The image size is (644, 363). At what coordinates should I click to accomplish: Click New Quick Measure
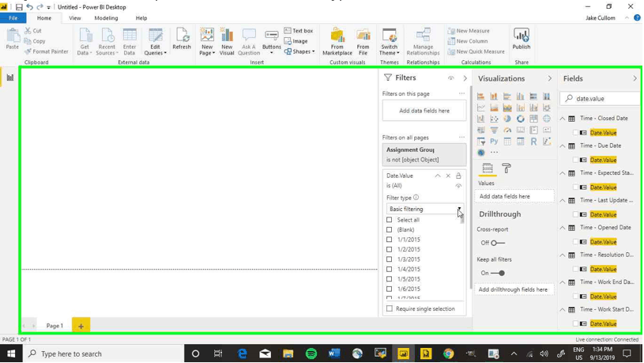click(x=476, y=51)
